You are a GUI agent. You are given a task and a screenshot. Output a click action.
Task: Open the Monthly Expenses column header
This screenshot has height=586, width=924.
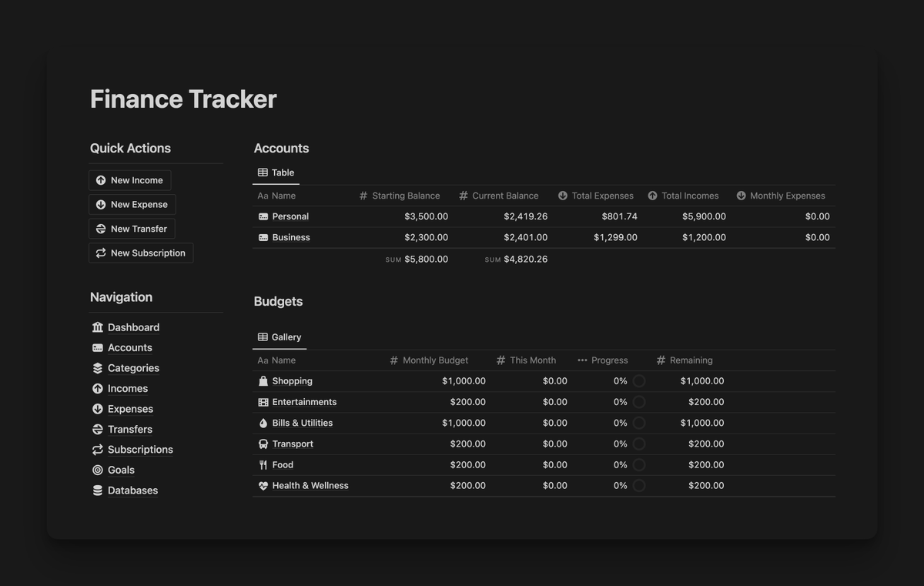(x=781, y=196)
